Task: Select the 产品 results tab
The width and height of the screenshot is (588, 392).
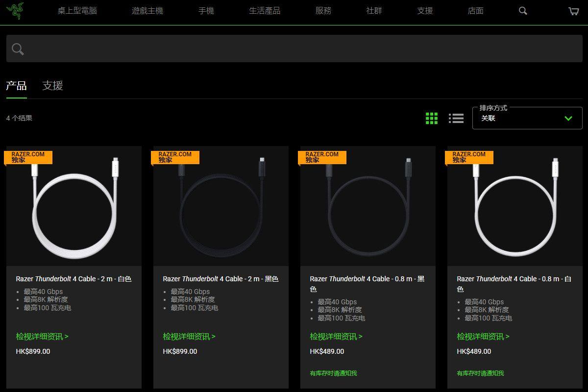Action: pos(16,86)
